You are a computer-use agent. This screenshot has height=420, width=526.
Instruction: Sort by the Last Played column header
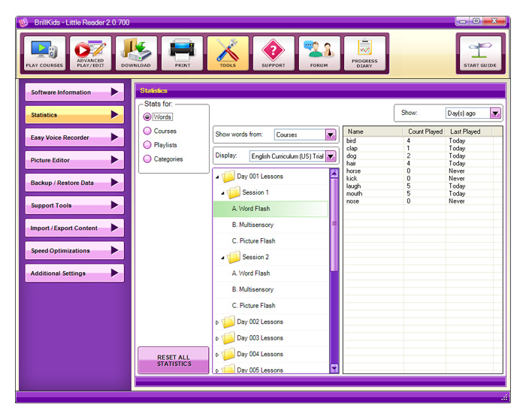(x=470, y=131)
